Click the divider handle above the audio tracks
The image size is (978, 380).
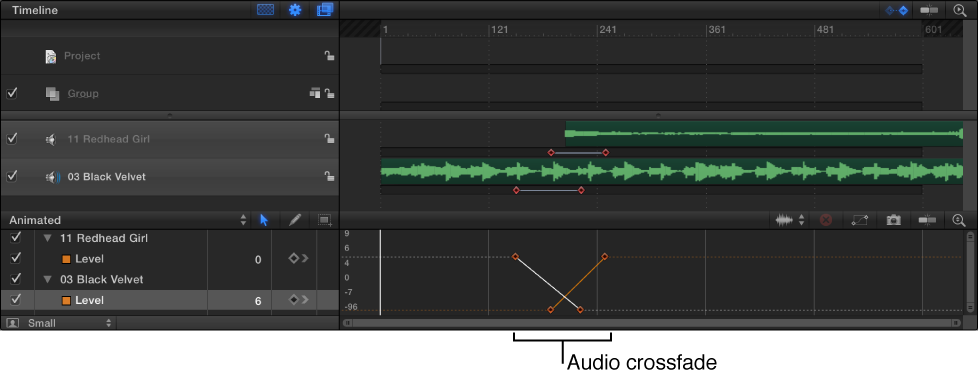point(170,115)
